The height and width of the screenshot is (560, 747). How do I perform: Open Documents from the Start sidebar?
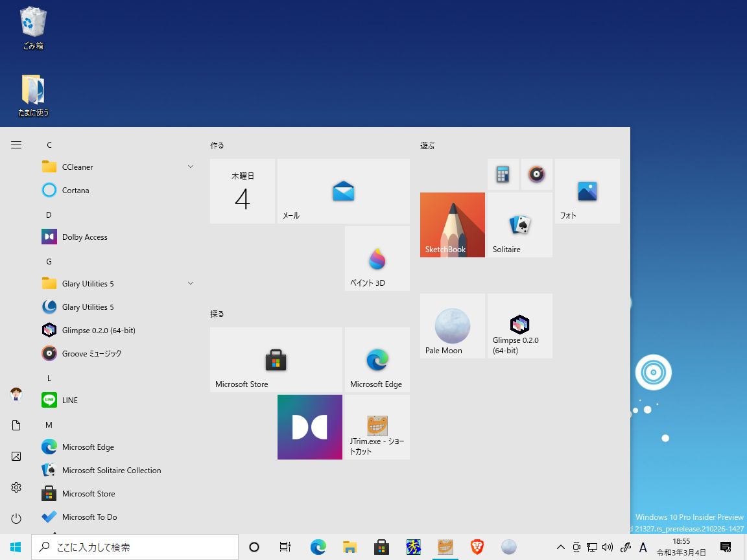coord(16,425)
